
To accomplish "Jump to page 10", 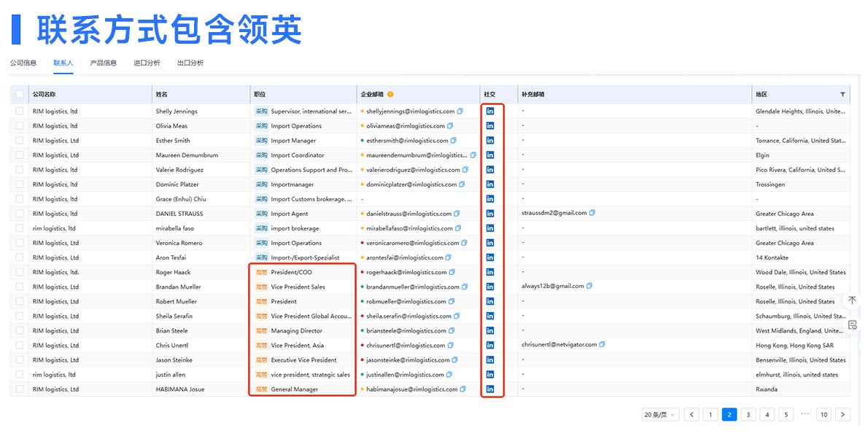I will click(x=824, y=414).
